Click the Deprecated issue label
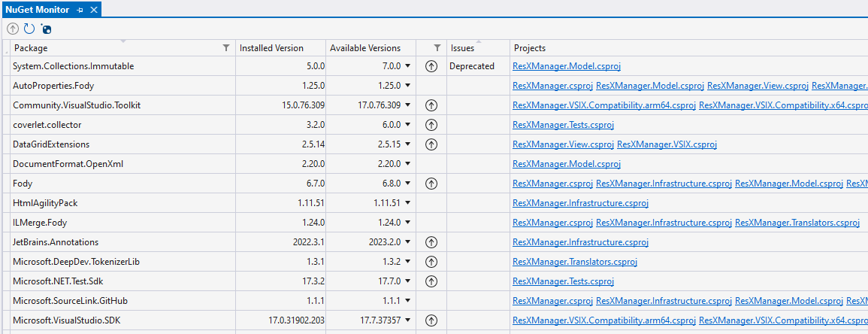The width and height of the screenshot is (868, 334). tap(472, 66)
